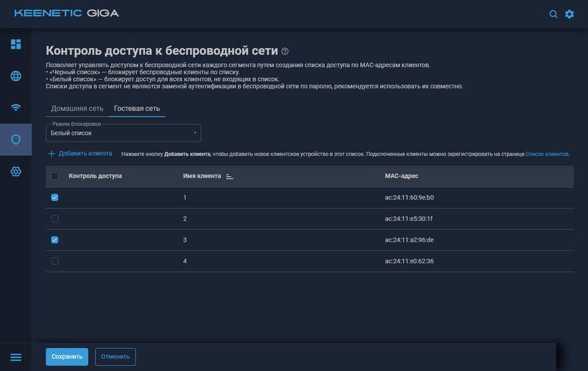Open settings gear in top right

pos(569,14)
